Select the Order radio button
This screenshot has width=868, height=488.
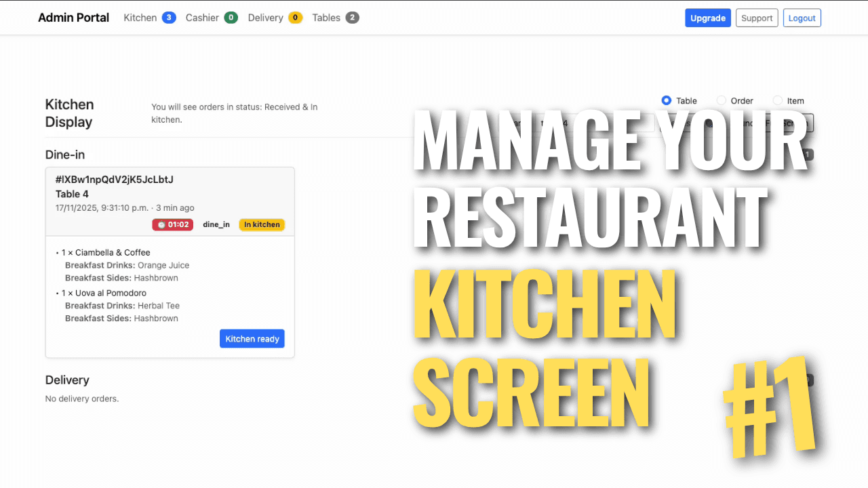[722, 100]
